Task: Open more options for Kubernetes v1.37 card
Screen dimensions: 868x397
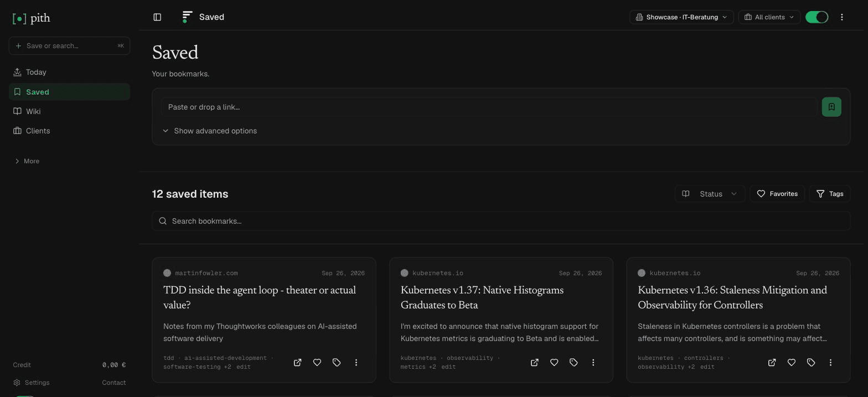Action: [x=593, y=363]
